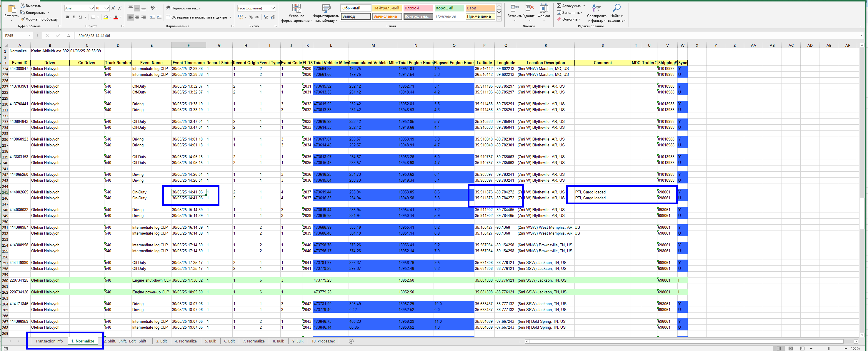
Task: Click the yellow fill color bucket
Action: tap(106, 17)
